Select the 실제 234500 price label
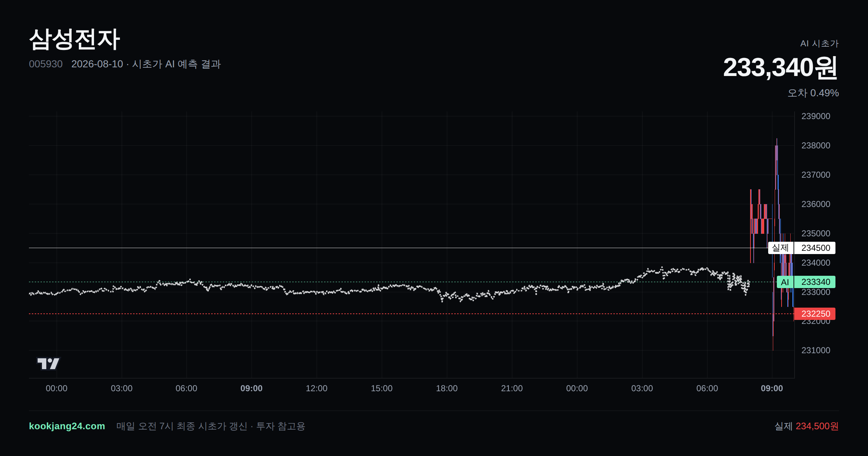The height and width of the screenshot is (456, 868). point(801,248)
